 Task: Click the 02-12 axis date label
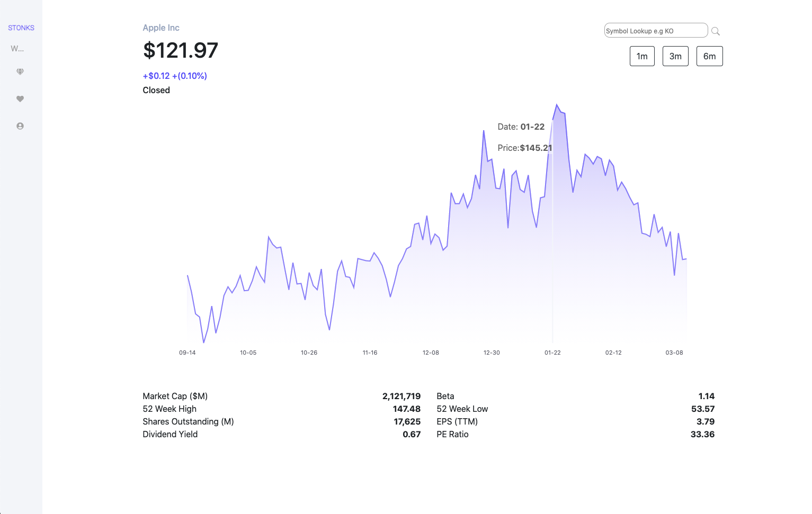point(613,353)
